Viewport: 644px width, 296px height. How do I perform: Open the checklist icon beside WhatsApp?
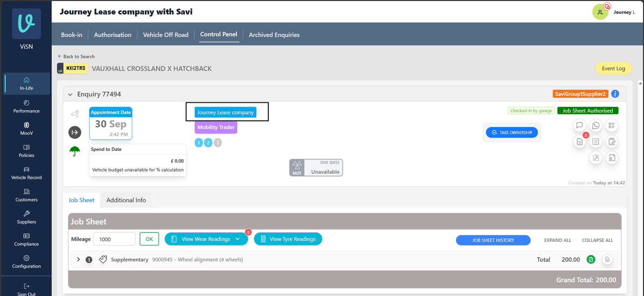click(612, 125)
